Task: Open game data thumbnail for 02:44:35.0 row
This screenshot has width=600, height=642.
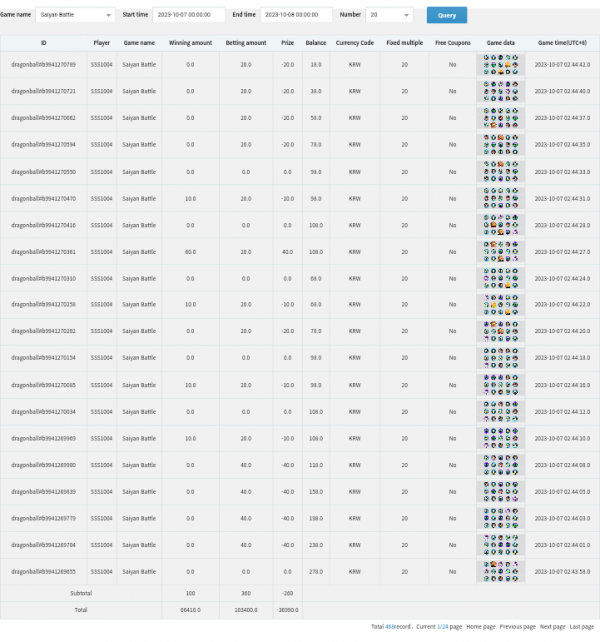Action: [x=500, y=145]
